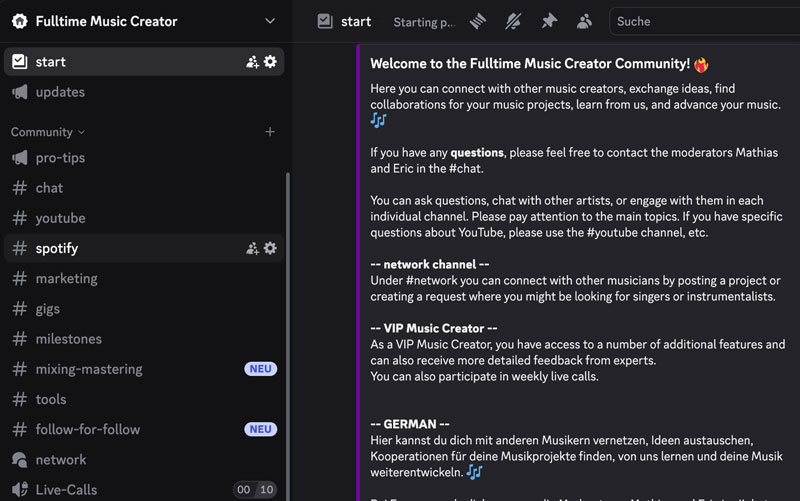Open the follow-for-follow channel
This screenshot has height=501, width=800.
88,429
